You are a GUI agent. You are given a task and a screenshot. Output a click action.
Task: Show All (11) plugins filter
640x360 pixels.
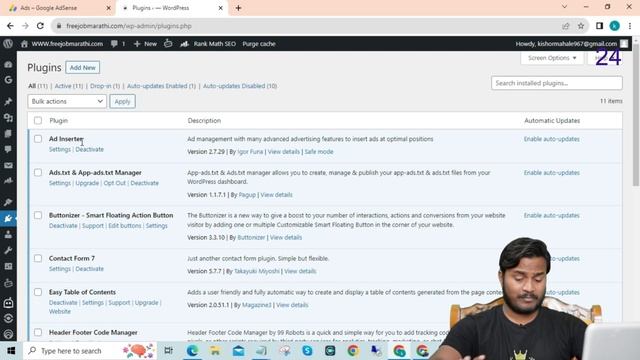[38, 86]
